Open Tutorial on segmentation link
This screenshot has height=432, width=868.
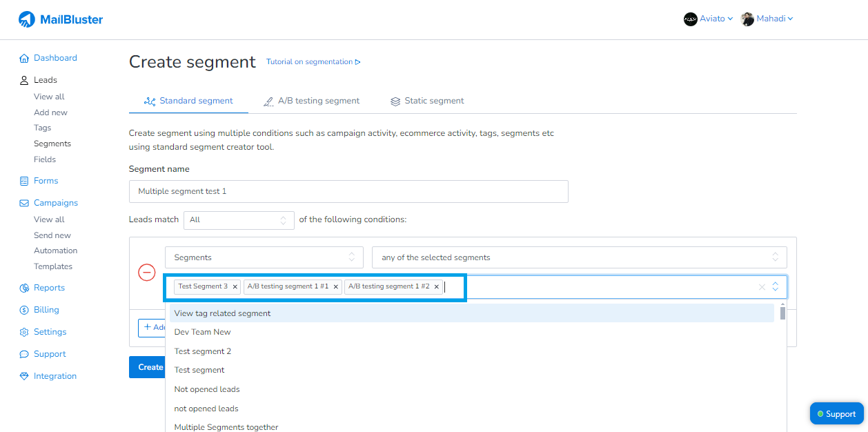coord(313,62)
